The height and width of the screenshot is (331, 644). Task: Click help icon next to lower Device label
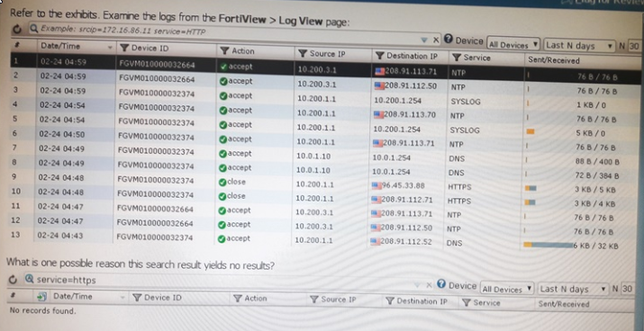(x=441, y=284)
